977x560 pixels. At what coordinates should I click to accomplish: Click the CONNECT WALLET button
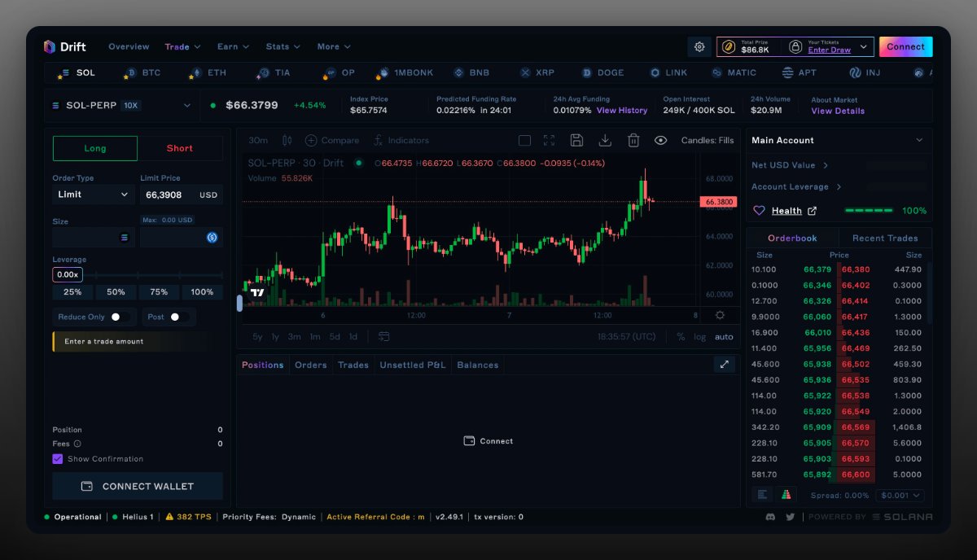[138, 486]
